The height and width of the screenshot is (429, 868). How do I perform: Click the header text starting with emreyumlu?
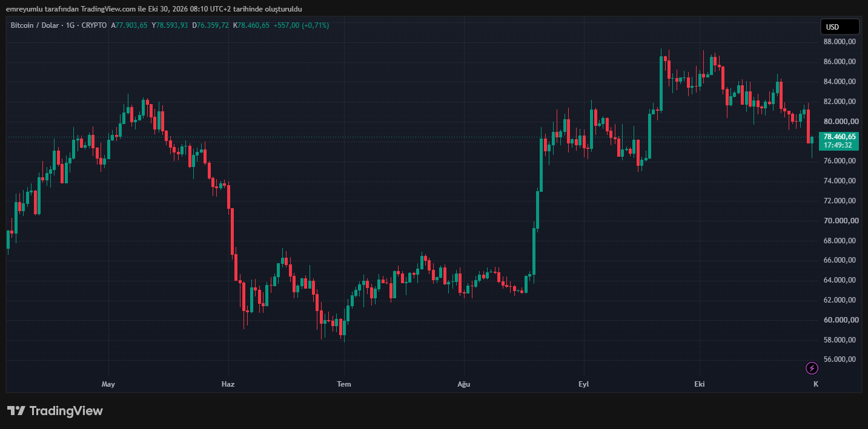(x=154, y=9)
